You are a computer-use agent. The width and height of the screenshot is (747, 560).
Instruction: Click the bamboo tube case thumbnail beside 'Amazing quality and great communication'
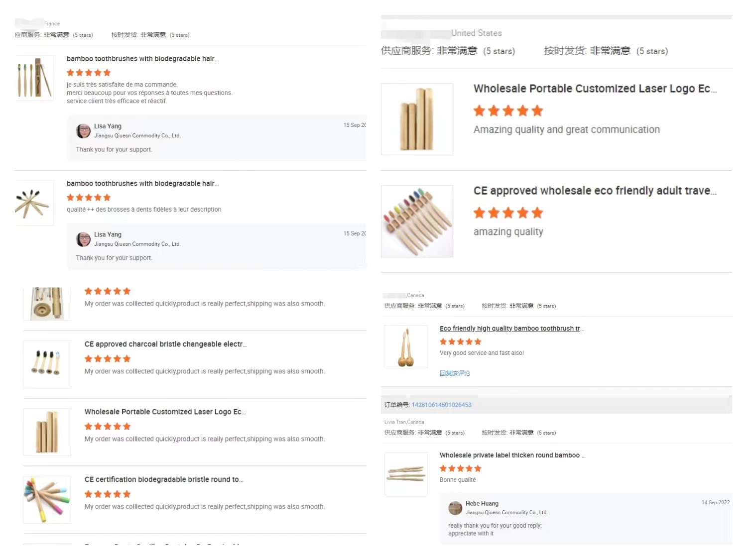pos(417,119)
